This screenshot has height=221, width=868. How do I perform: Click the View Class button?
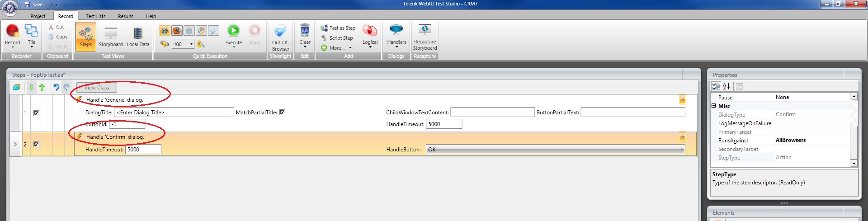(x=97, y=88)
